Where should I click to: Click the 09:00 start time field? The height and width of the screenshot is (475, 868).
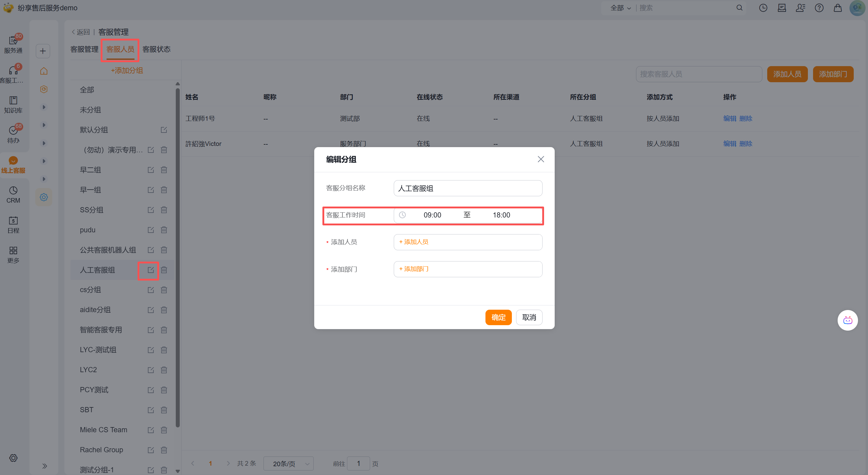coord(432,215)
